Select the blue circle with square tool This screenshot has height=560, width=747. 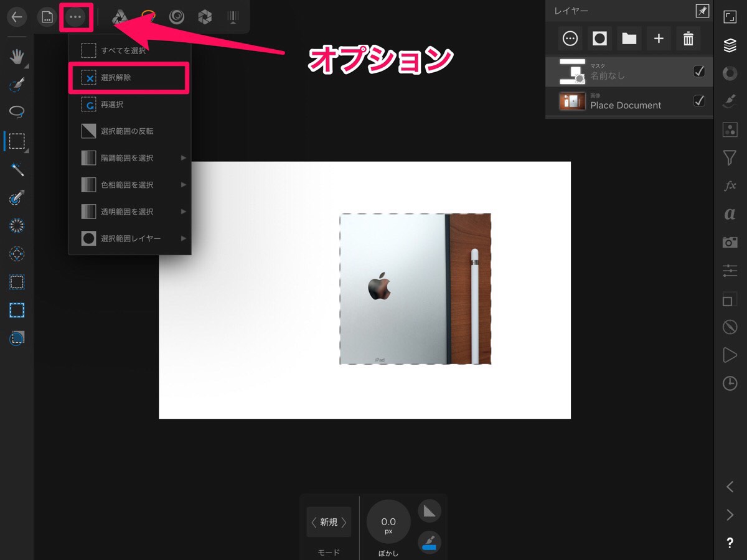coord(17,338)
